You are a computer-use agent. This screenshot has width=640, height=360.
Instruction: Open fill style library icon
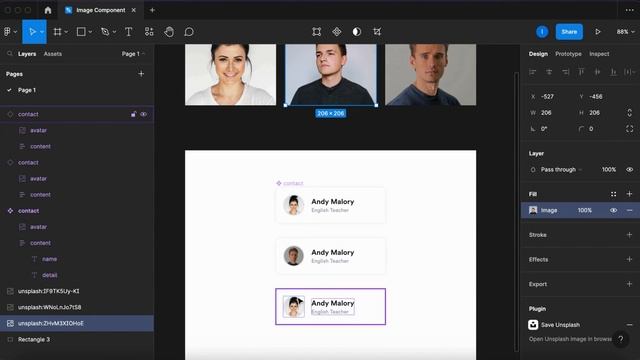point(613,194)
